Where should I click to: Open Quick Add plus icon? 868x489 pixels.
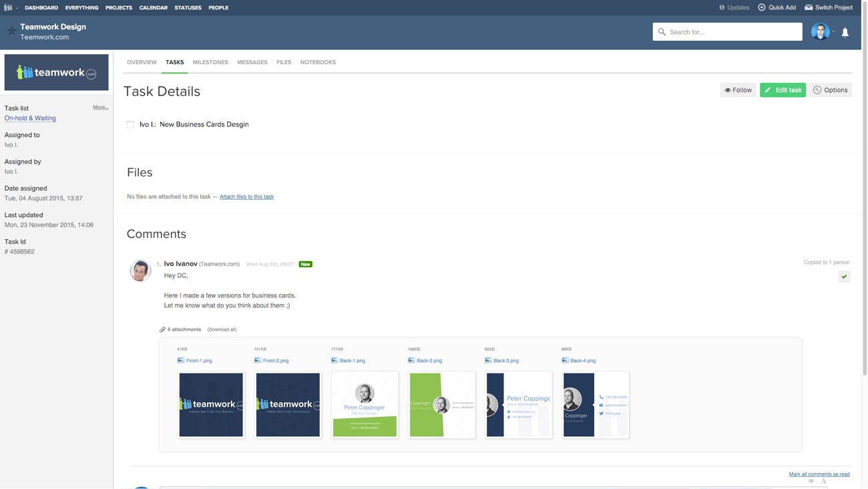(762, 7)
